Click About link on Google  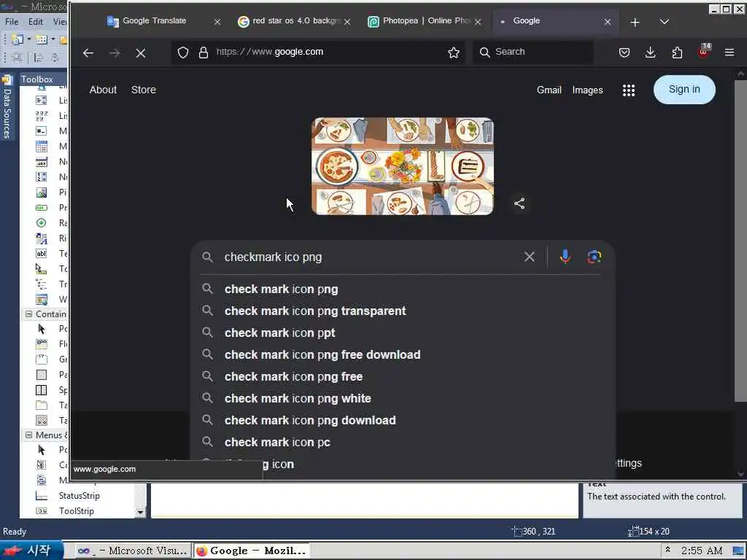103,90
